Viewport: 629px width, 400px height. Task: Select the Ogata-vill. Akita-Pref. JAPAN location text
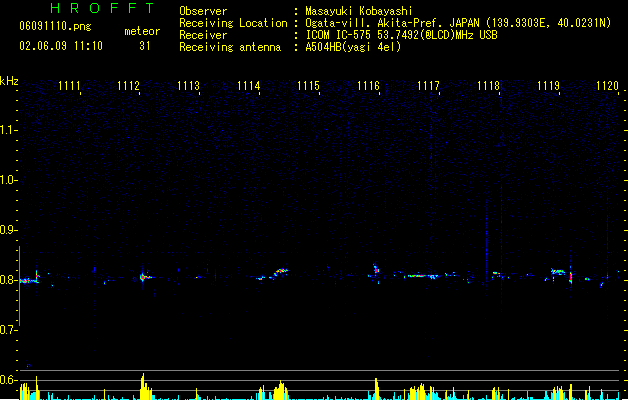tap(458, 23)
